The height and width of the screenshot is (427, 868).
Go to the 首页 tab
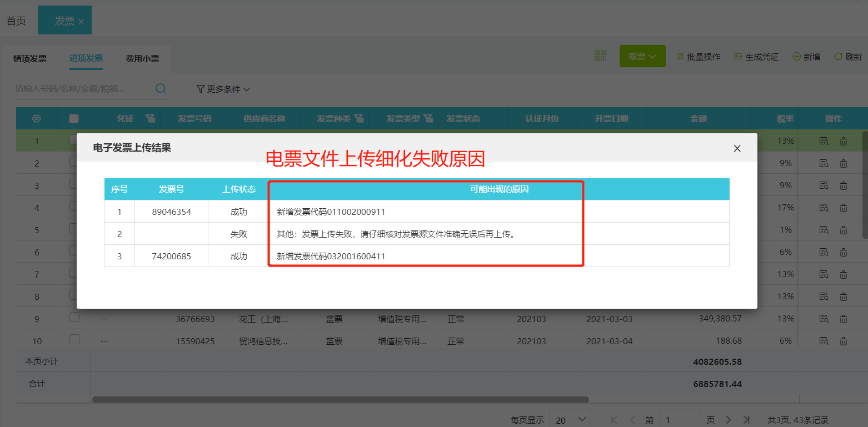pos(16,21)
